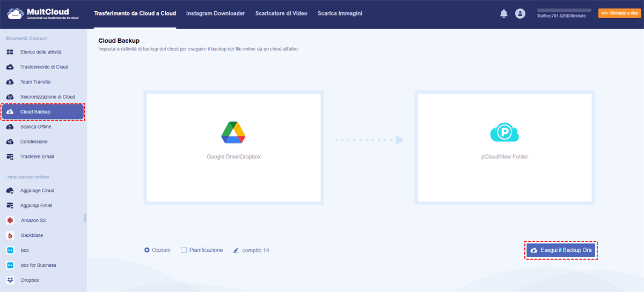644x292 pixels.
Task: Click pencil icon to rename compito 14
Action: [236, 250]
